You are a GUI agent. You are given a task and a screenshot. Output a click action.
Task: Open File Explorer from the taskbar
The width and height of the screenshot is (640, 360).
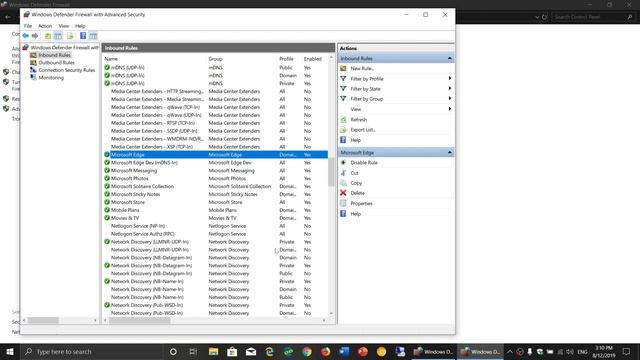click(x=213, y=351)
